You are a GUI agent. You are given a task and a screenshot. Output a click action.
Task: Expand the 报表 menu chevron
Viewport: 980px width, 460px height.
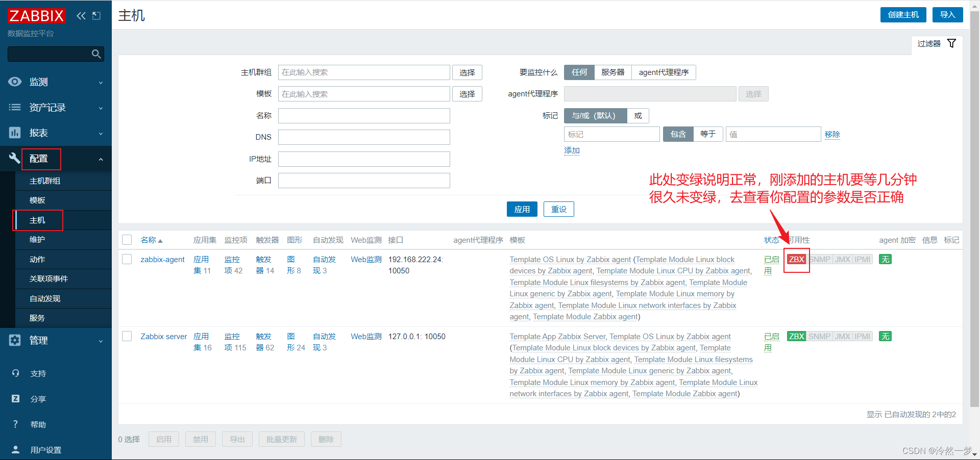[101, 134]
